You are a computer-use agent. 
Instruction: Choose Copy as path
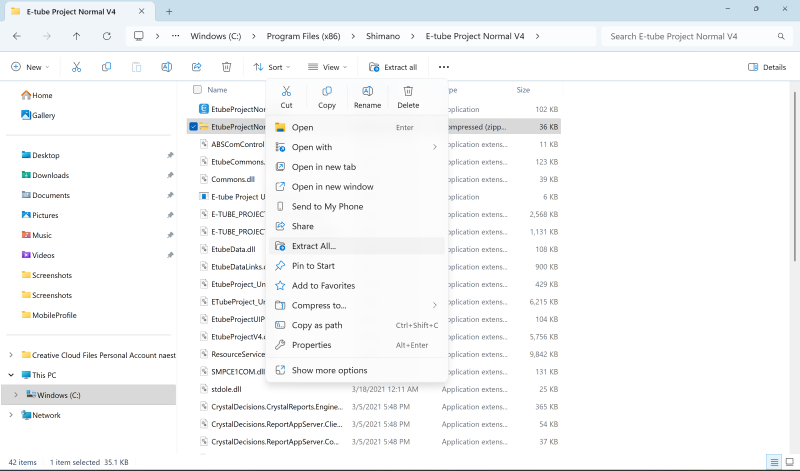click(x=356, y=325)
